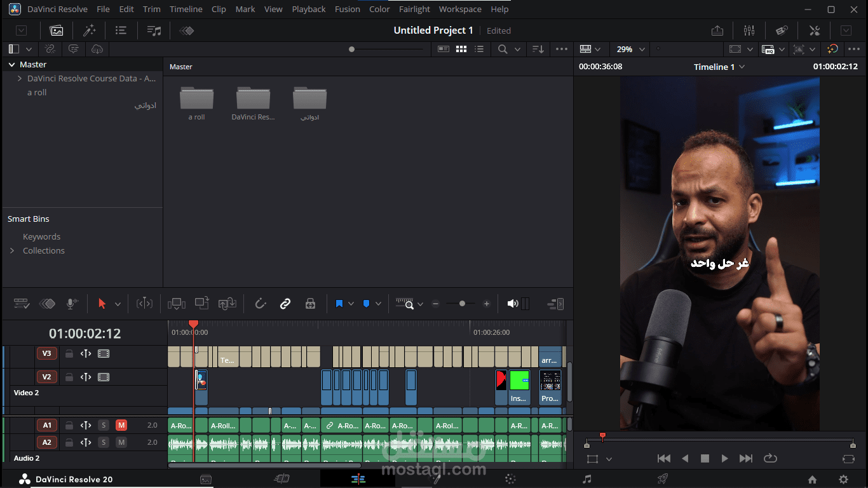Open the Inspector tools icon
The width and height of the screenshot is (868, 488).
coord(814,30)
